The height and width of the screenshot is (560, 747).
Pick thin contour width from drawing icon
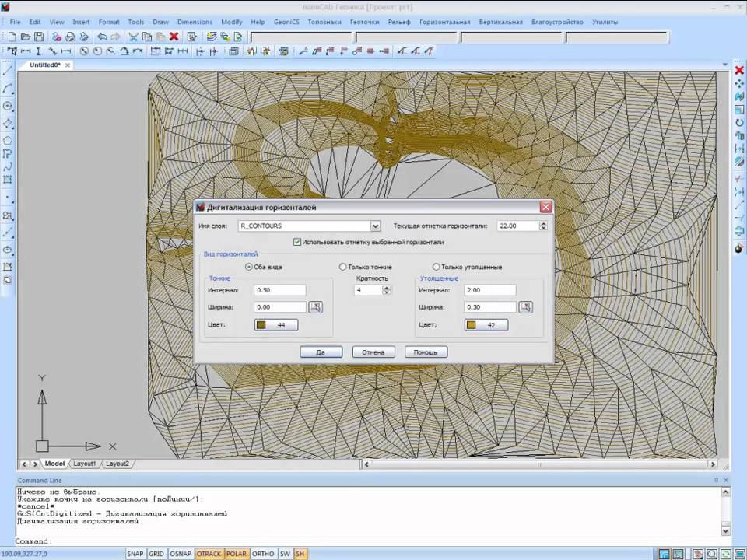315,307
